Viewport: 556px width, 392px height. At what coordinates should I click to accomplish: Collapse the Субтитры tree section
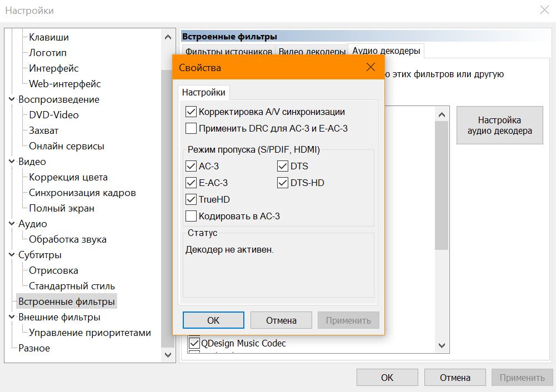[x=12, y=255]
